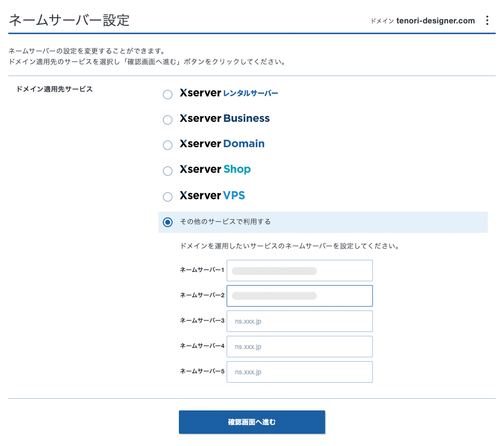
Task: Click the ネームサーバー設定 page heading
Action: coord(69,20)
